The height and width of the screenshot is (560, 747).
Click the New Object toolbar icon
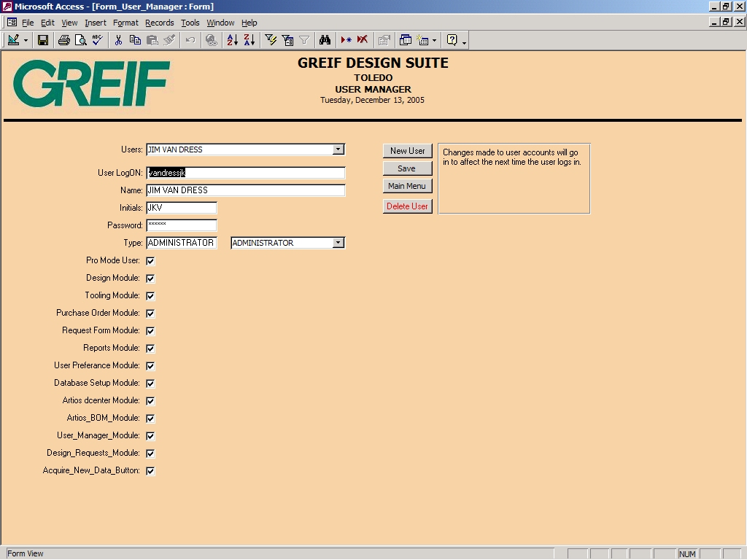pyautogui.click(x=422, y=41)
